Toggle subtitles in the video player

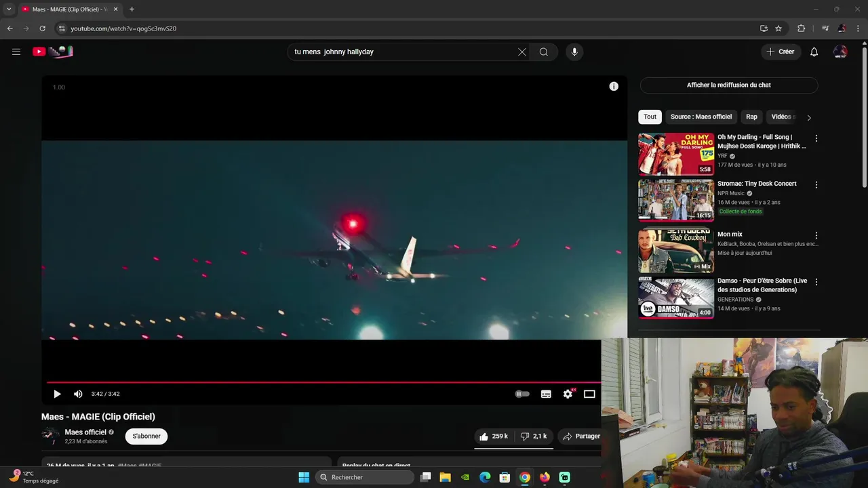[546, 394]
